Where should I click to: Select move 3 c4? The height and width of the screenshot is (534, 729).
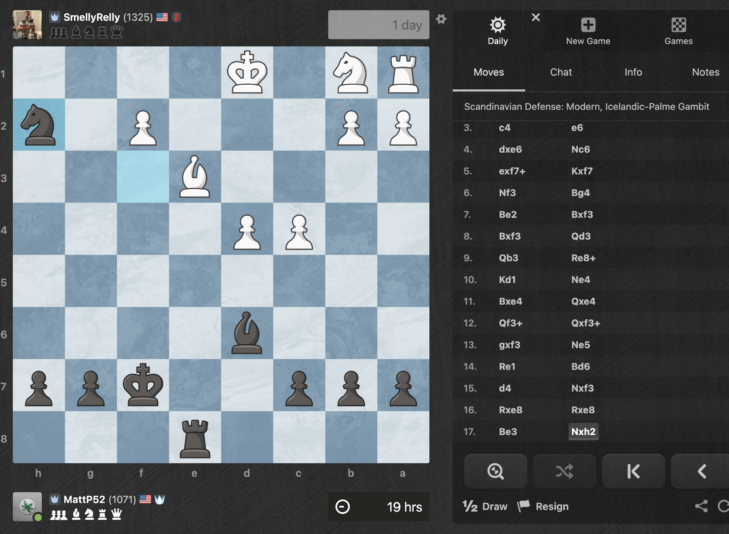504,127
